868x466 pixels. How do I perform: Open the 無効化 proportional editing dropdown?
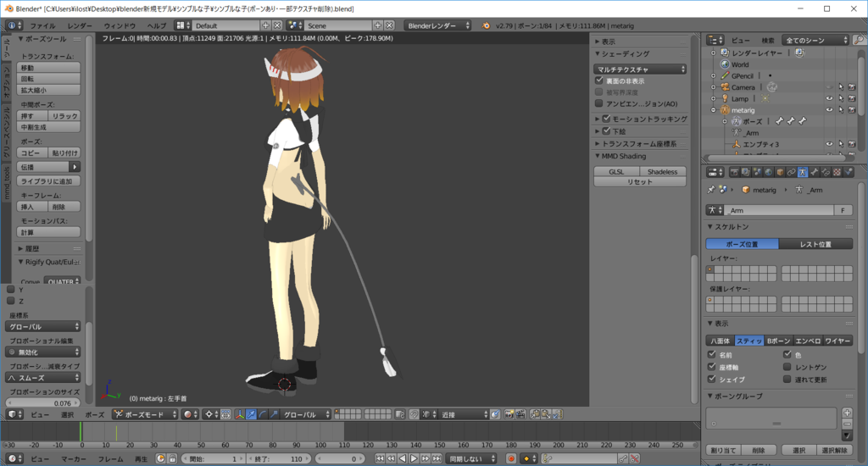click(x=43, y=352)
